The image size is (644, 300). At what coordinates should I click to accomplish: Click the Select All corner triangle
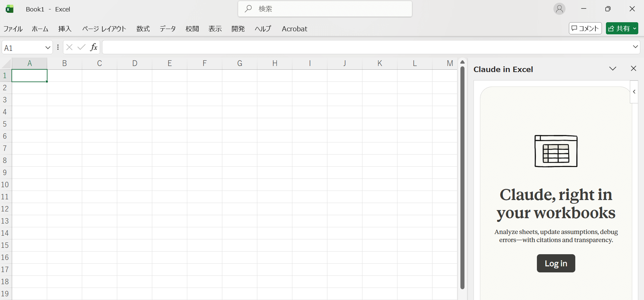click(x=6, y=64)
